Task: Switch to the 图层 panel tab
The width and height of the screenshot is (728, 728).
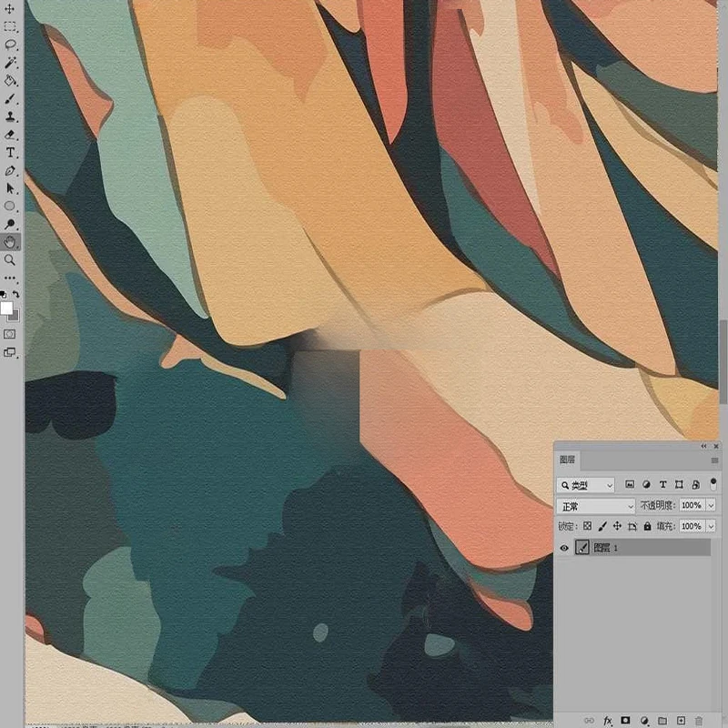Action: [567, 460]
